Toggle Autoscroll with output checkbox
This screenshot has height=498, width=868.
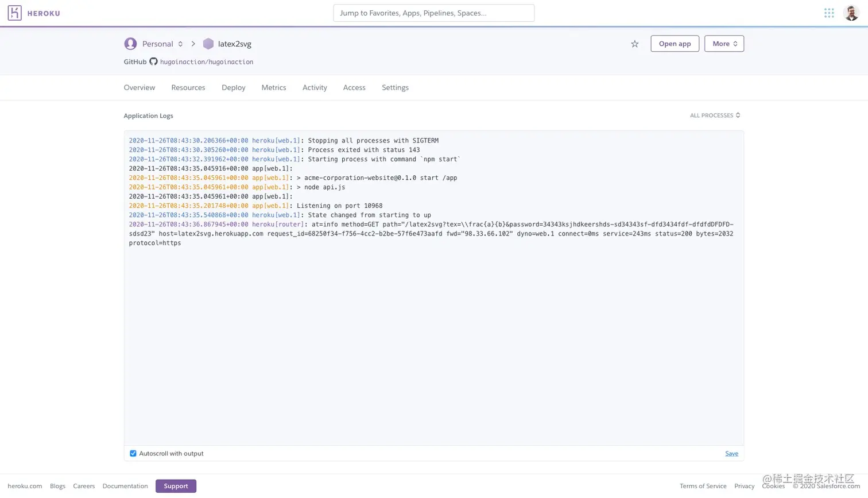[x=133, y=453]
